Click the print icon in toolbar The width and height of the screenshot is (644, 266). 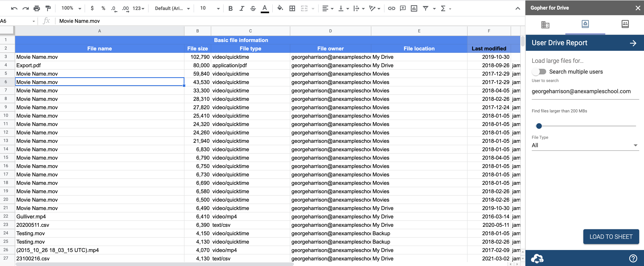(37, 8)
